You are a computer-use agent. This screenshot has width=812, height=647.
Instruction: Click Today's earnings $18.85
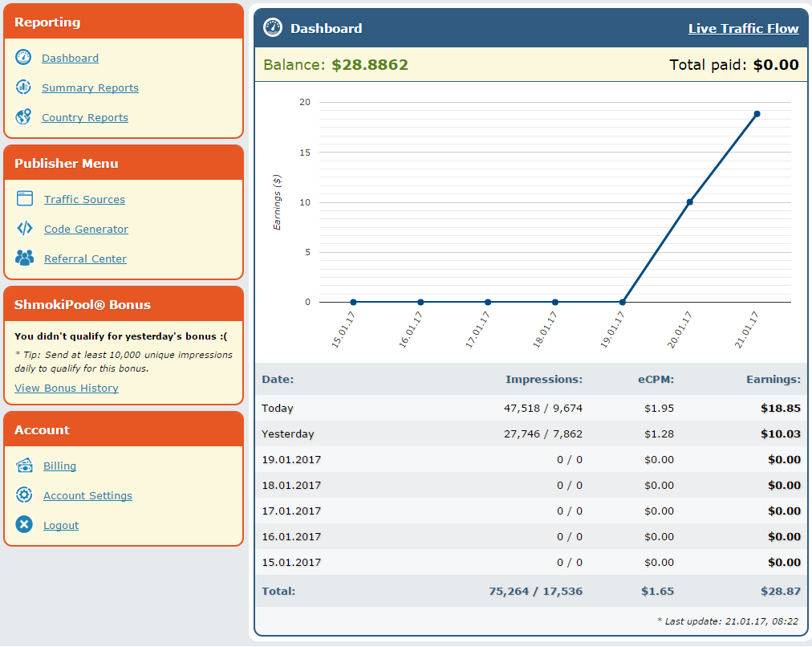click(x=781, y=409)
